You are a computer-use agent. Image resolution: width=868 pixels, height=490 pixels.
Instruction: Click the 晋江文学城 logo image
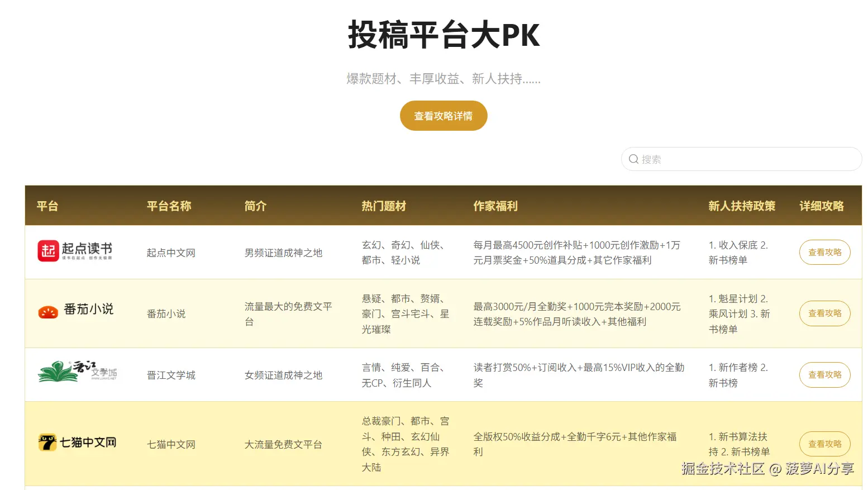78,372
